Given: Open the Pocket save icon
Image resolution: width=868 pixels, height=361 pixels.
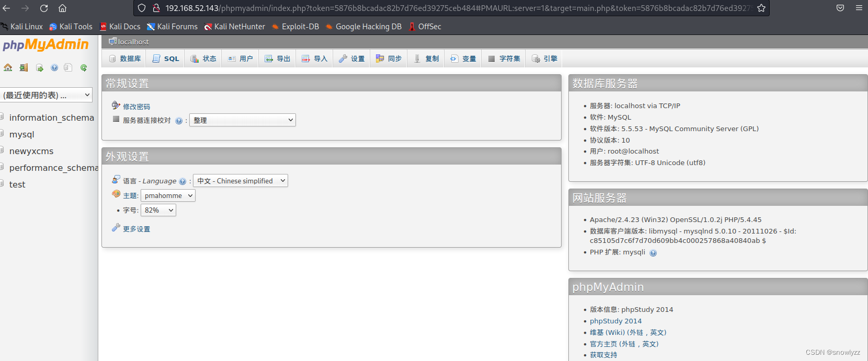Looking at the screenshot, I should (x=840, y=8).
